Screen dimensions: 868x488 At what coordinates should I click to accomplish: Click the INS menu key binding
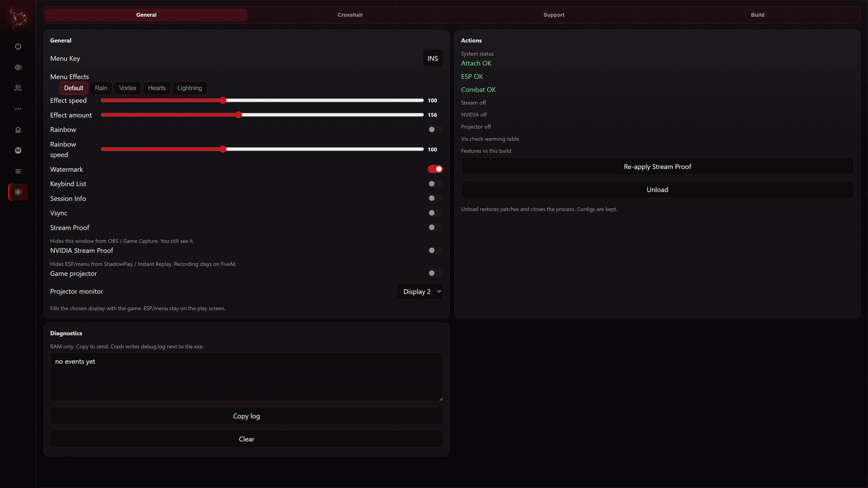pyautogui.click(x=433, y=58)
